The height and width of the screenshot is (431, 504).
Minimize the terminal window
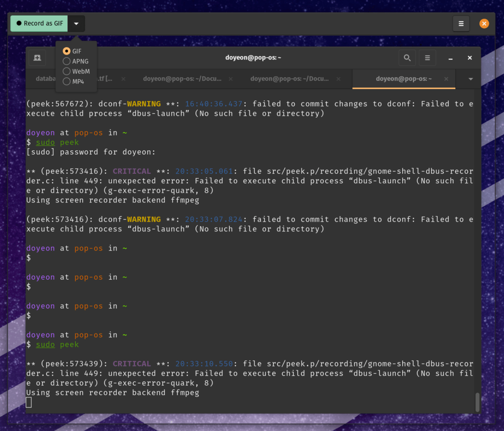[450, 58]
